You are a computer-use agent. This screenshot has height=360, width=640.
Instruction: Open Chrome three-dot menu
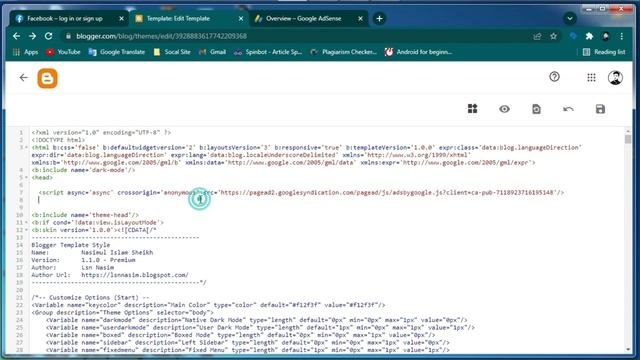coord(622,36)
